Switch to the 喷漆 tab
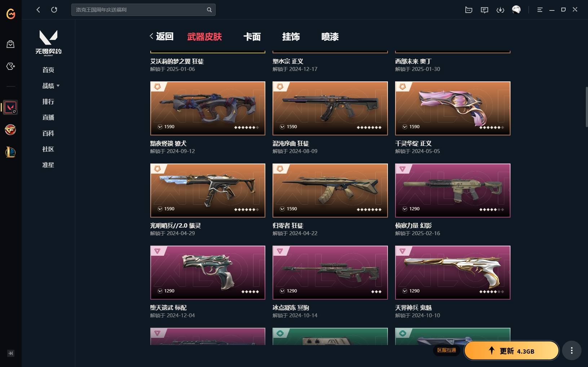This screenshot has height=367, width=588. pos(330,37)
